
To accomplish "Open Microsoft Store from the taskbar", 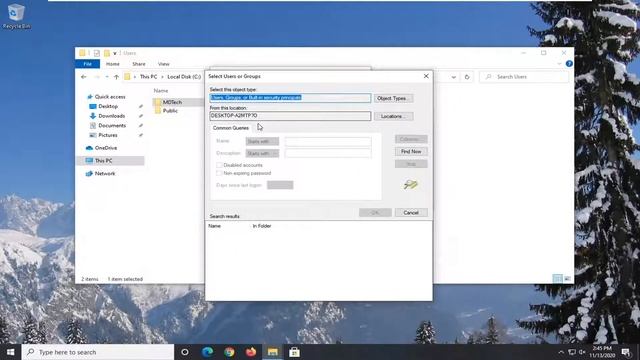I will click(x=294, y=352).
